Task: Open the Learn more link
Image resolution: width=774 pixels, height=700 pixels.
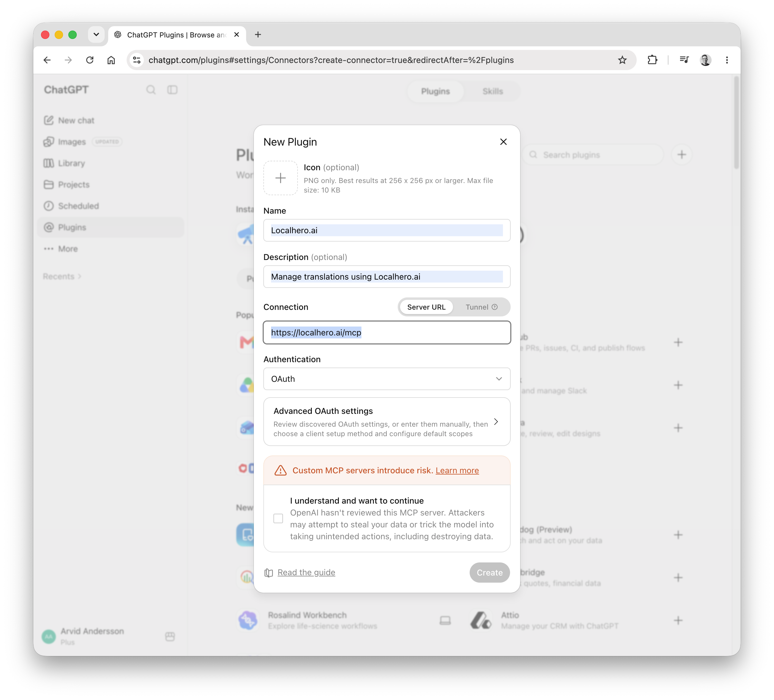Action: pos(457,471)
